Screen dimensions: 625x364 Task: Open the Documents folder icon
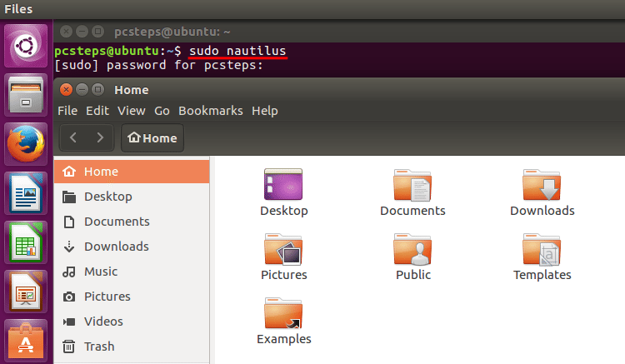[x=412, y=185]
